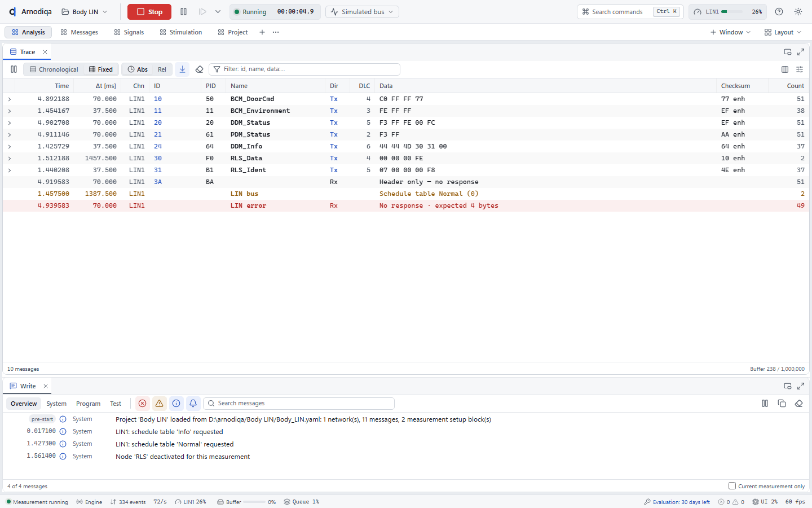Toggle the notification bell filter in Write
This screenshot has width=812, height=508.
tap(193, 404)
